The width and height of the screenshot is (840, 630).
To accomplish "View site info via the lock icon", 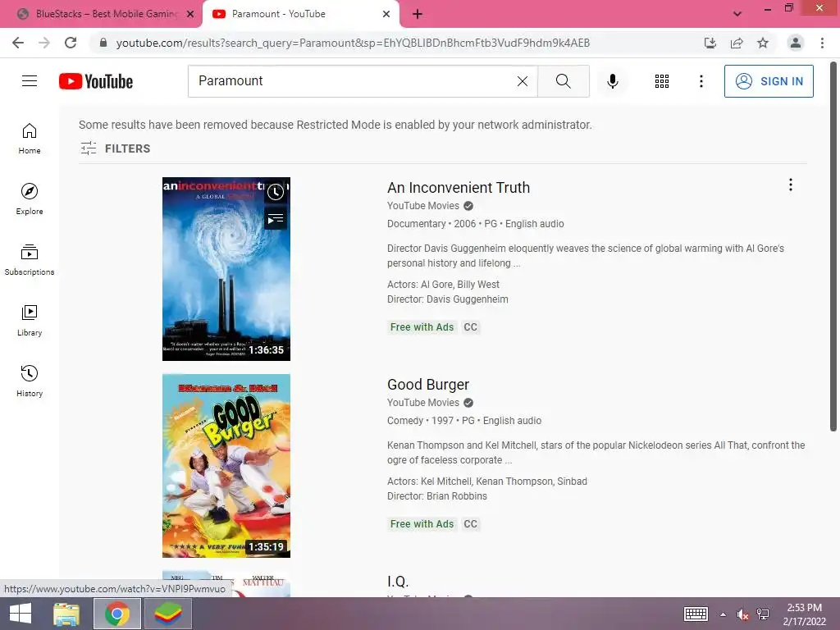I will coord(103,43).
